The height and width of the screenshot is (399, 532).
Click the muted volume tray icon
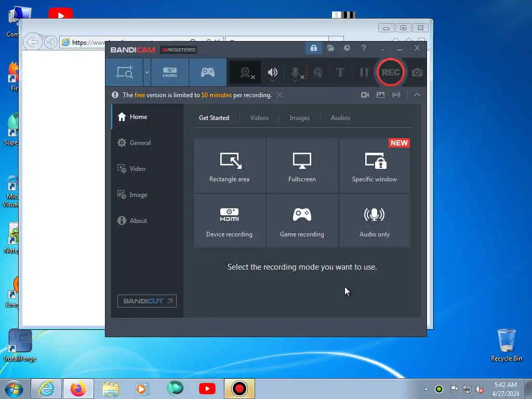pyautogui.click(x=480, y=389)
